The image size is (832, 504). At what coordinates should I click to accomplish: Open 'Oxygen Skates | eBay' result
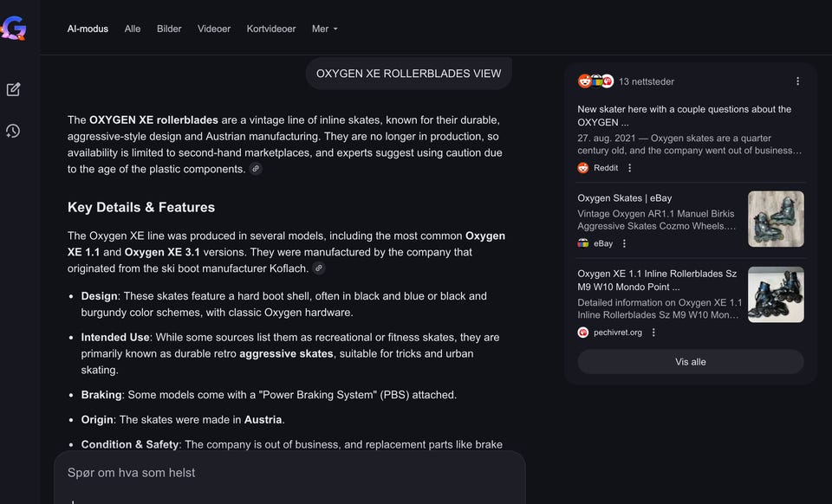625,197
